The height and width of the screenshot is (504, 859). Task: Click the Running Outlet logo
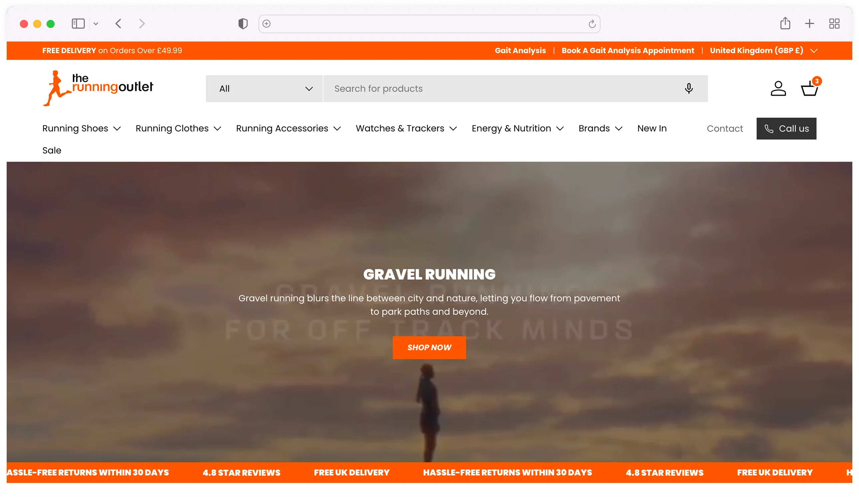coord(98,88)
